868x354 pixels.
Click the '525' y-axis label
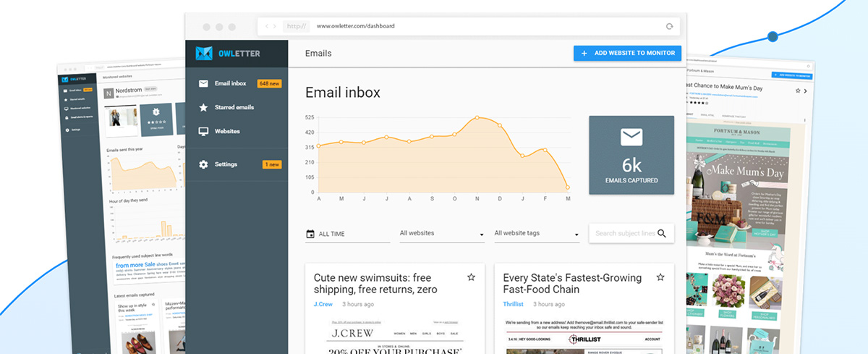310,117
